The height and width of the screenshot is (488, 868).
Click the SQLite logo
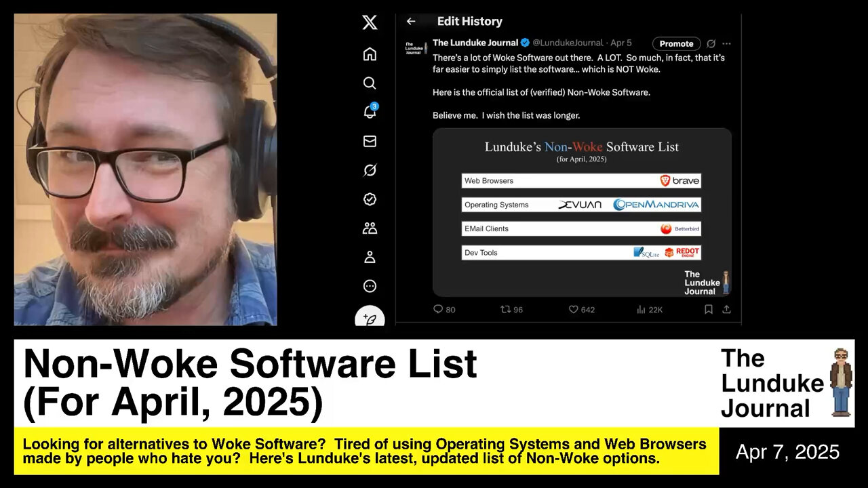point(646,252)
